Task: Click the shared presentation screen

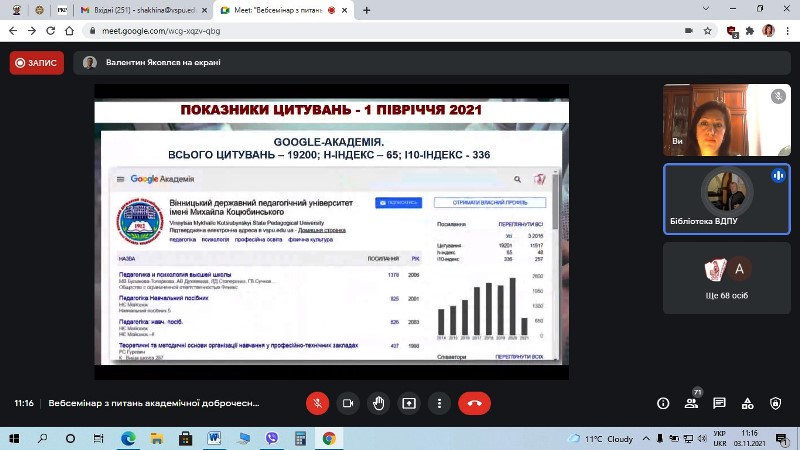Action: 332,232
